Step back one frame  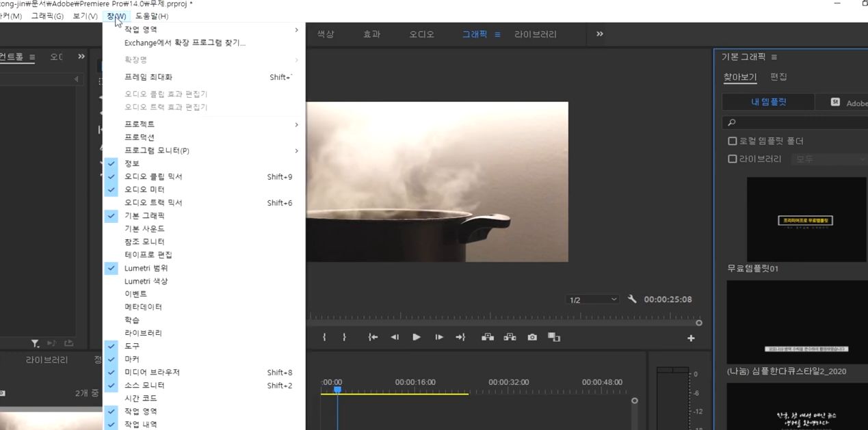coord(395,337)
